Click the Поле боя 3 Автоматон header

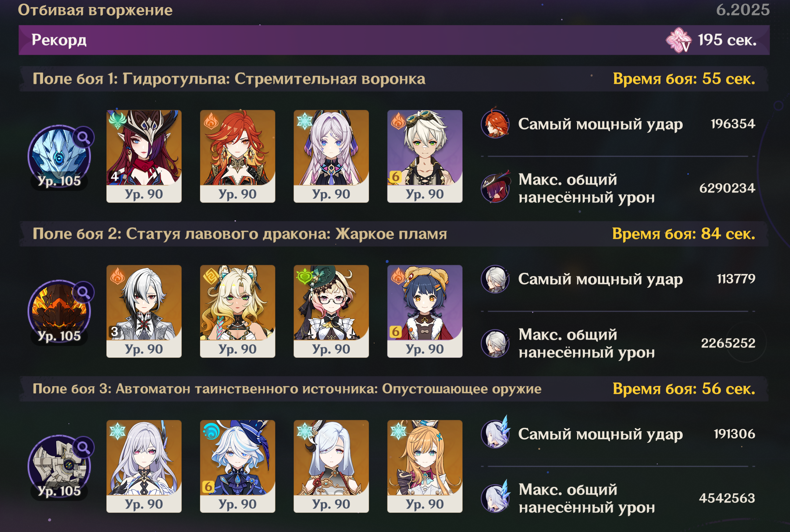coord(394,389)
